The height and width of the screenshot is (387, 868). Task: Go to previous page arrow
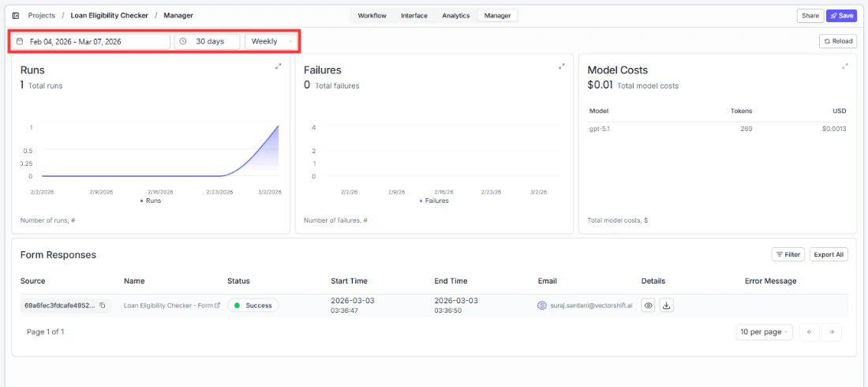(810, 333)
